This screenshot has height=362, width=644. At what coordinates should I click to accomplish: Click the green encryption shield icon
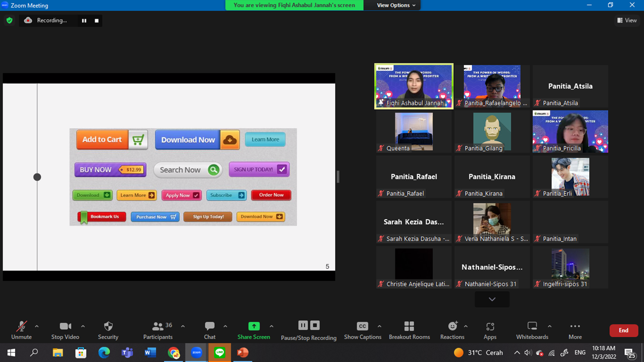(9, 21)
